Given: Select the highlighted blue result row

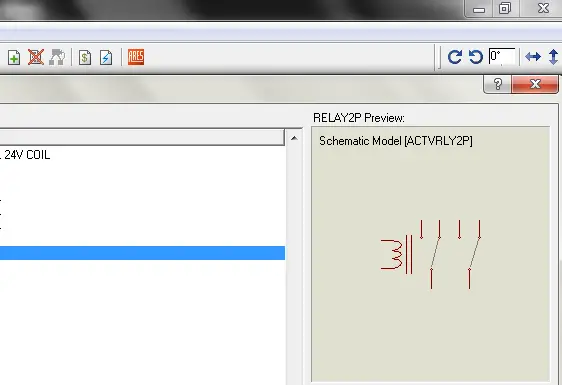Looking at the screenshot, I should click(x=143, y=253).
